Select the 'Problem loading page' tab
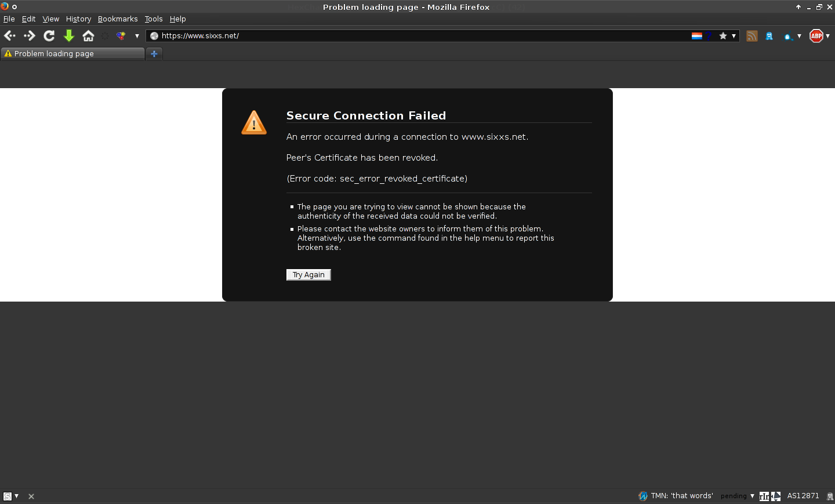 pyautogui.click(x=73, y=53)
